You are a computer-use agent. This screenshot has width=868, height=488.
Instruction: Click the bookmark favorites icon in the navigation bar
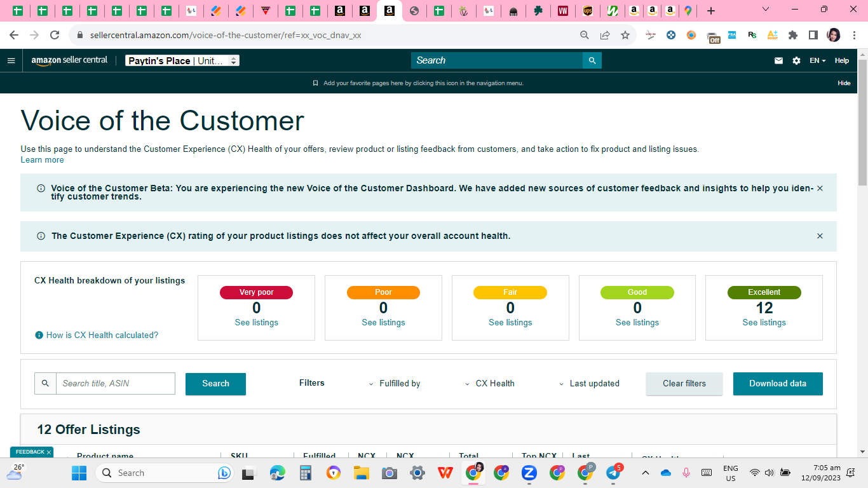pyautogui.click(x=315, y=83)
